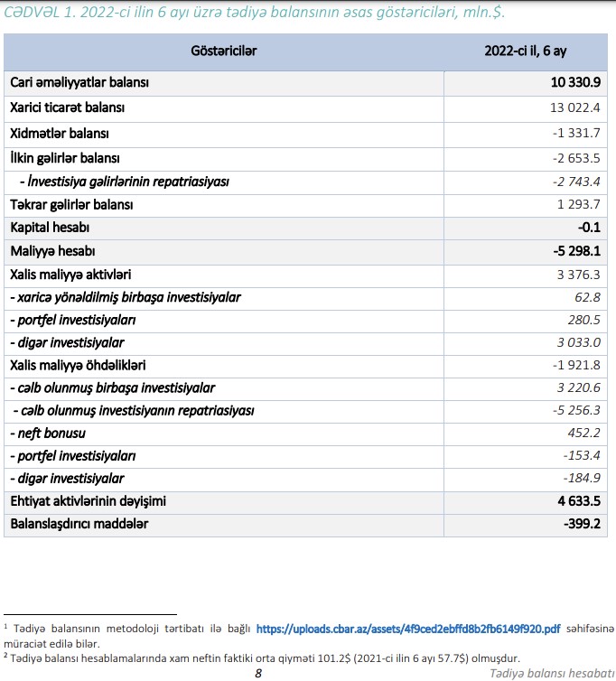Click the 'Xarici ticarət balansı' row label
616x681 pixels.
(x=68, y=107)
